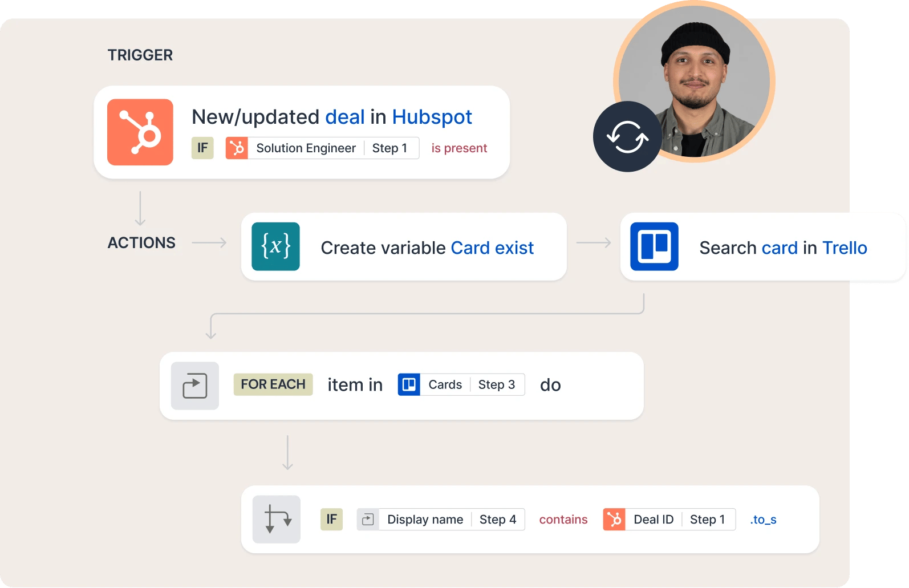
Task: Click the 'contains' condition operator
Action: 563,520
